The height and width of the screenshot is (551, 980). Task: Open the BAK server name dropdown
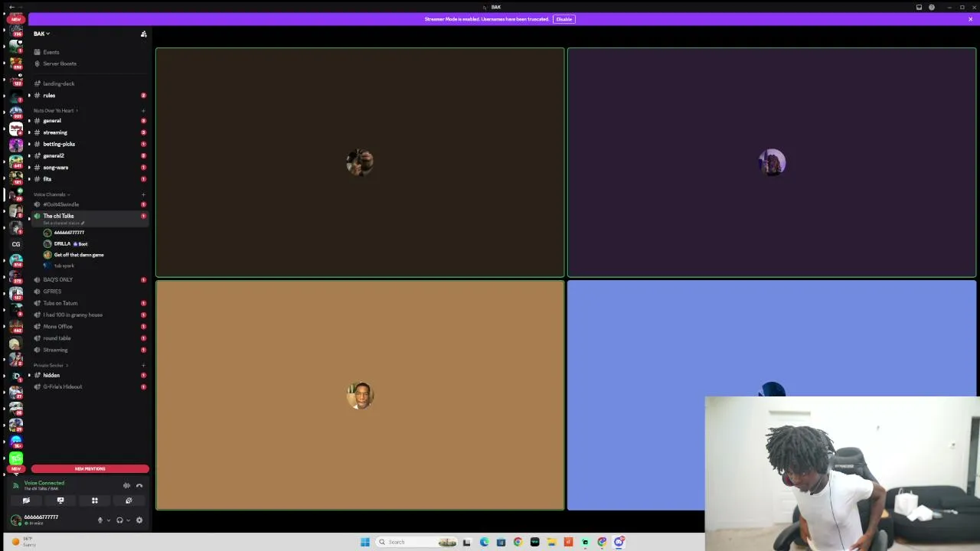pos(41,34)
